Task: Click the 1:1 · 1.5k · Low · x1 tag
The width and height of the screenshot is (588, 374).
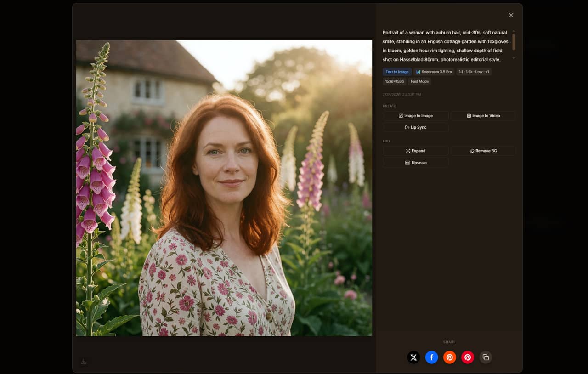Action: (x=474, y=72)
